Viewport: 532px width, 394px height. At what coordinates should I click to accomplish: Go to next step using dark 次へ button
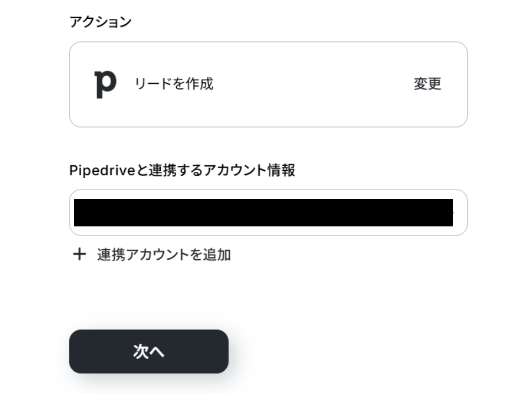tap(149, 351)
